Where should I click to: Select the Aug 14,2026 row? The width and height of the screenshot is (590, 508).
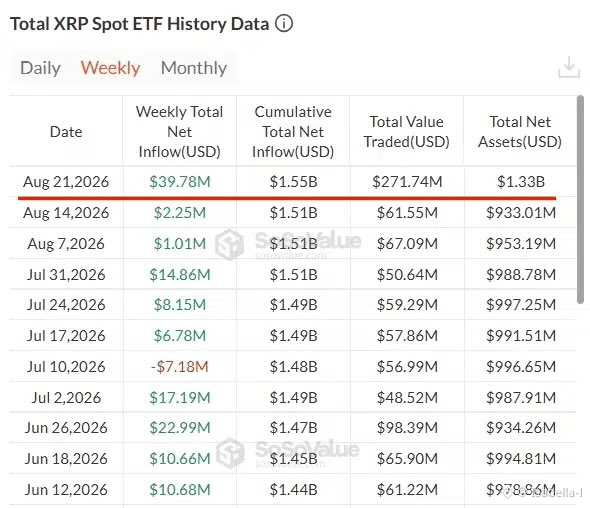click(292, 213)
